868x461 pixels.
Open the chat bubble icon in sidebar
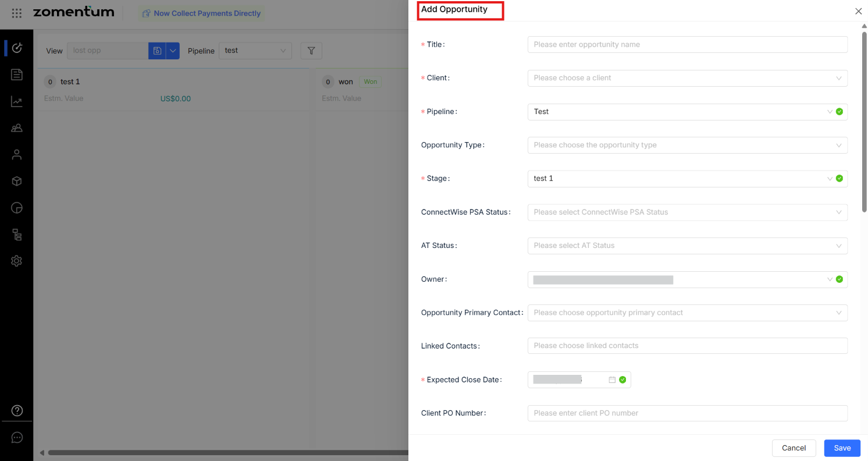click(17, 438)
